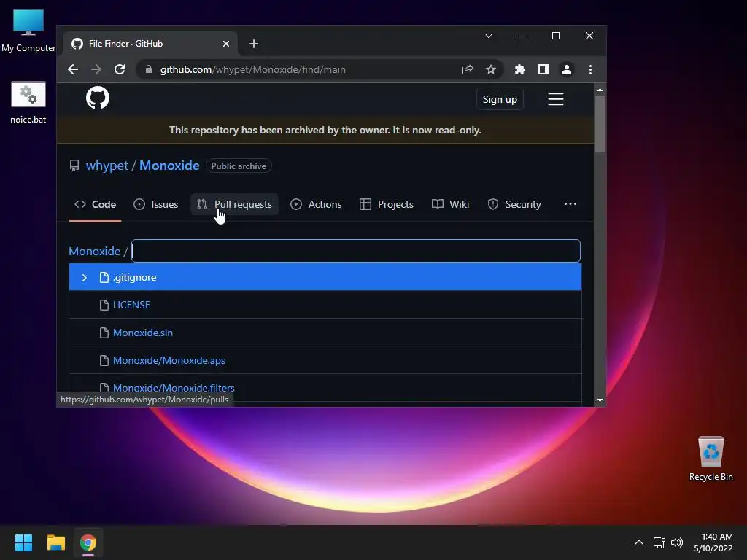This screenshot has width=747, height=560.
Task: Open the volume speaker tray icon
Action: point(676,542)
